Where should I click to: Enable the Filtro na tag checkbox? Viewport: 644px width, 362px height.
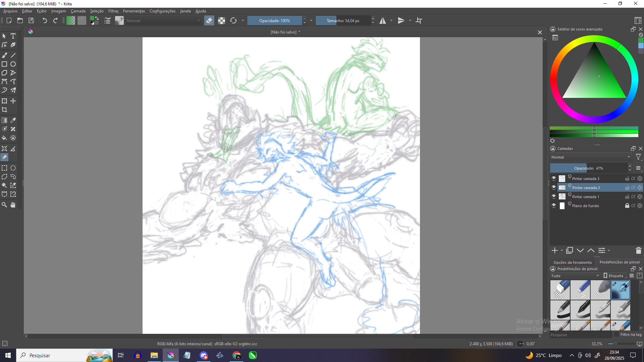(616, 335)
